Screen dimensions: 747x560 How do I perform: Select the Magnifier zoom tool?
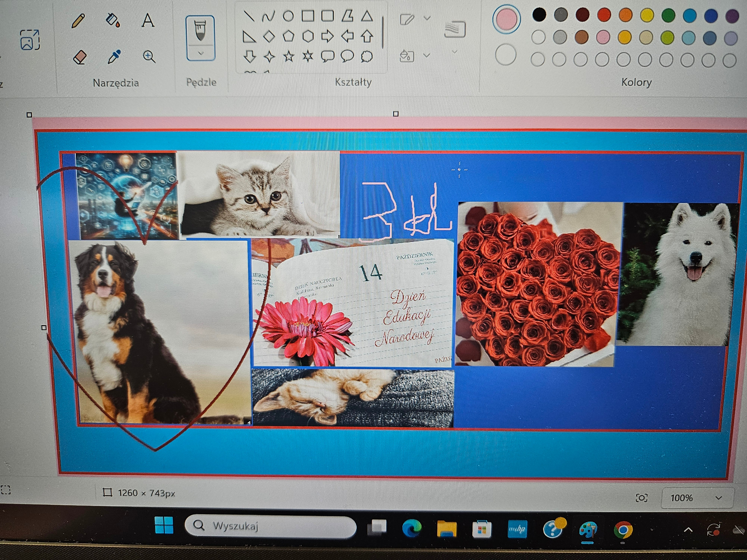[149, 57]
